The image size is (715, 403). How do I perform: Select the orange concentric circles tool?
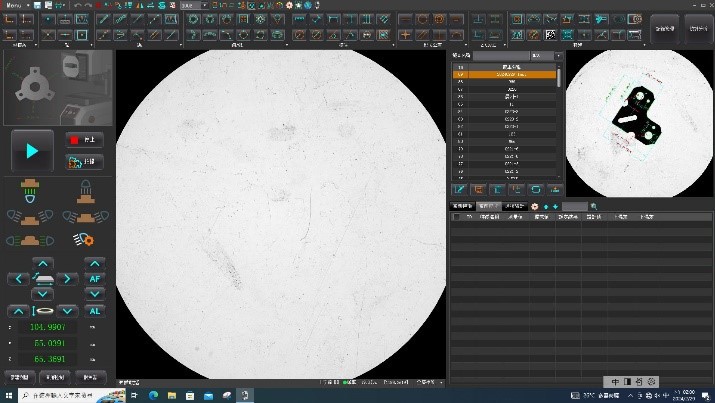[x=439, y=19]
